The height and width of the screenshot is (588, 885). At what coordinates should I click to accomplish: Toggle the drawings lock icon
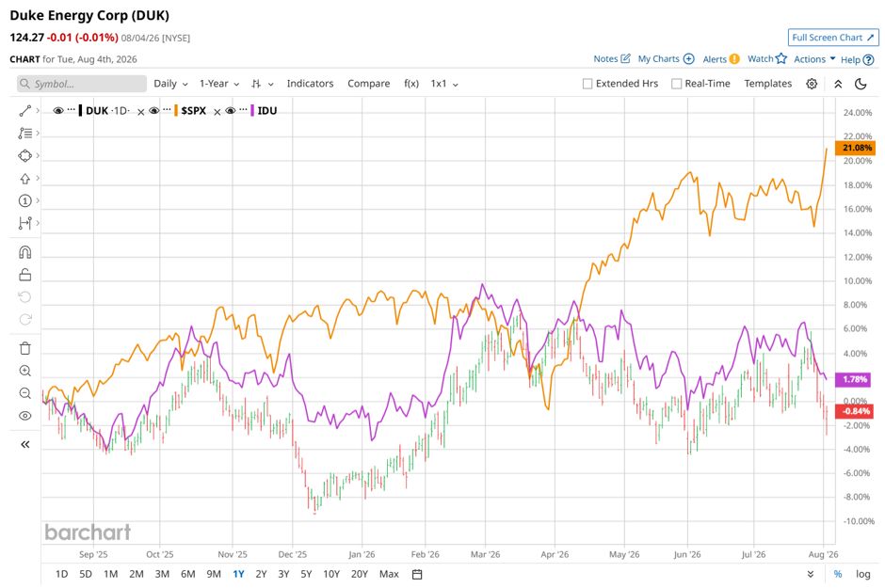(x=24, y=275)
